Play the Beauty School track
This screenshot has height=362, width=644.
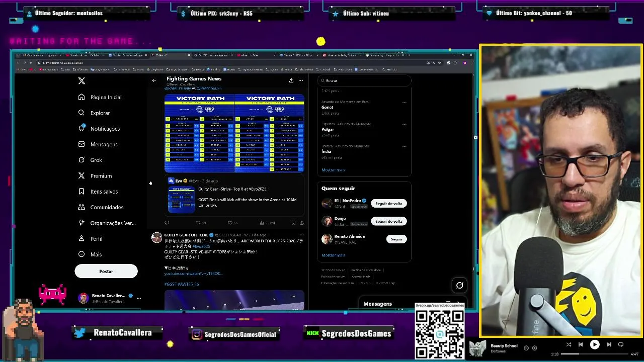pyautogui.click(x=595, y=344)
